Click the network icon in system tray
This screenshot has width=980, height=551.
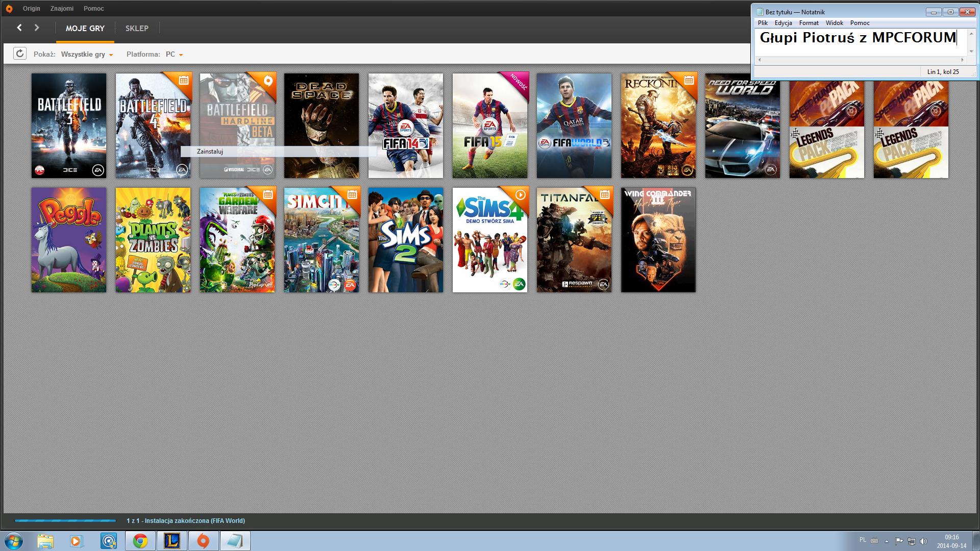click(911, 541)
